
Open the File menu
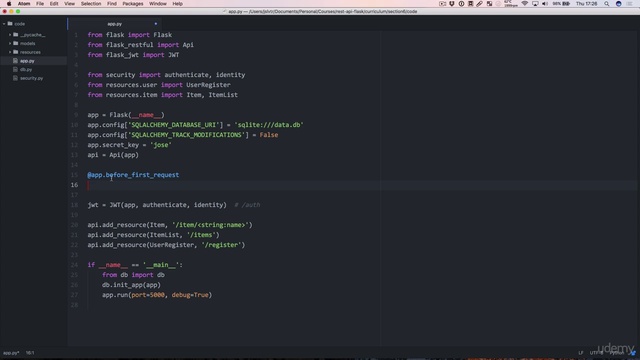(x=40, y=4)
